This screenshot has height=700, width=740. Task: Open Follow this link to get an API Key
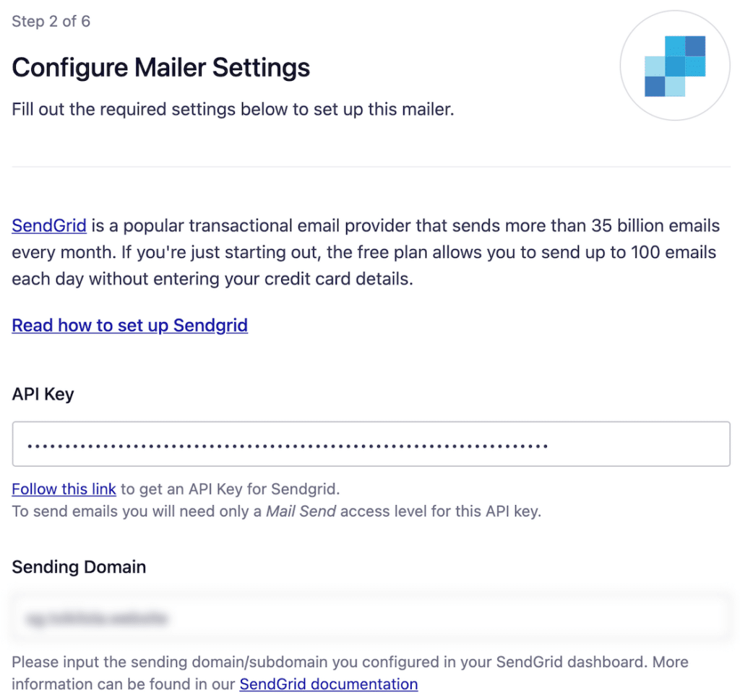click(x=64, y=489)
